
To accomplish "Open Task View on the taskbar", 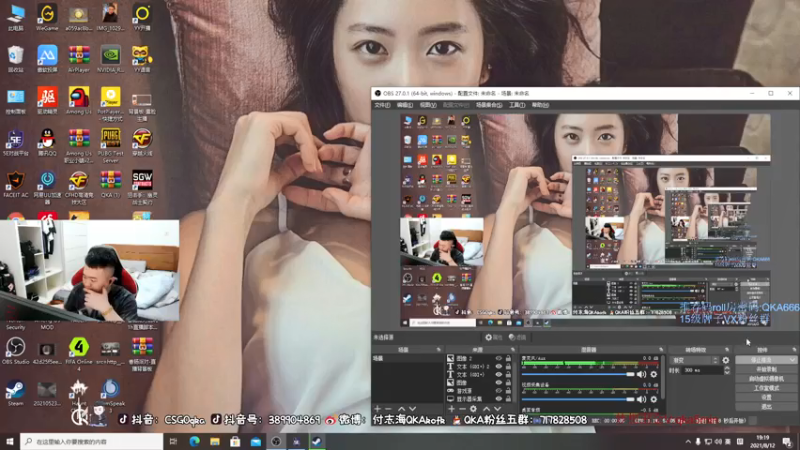I will coord(173,441).
